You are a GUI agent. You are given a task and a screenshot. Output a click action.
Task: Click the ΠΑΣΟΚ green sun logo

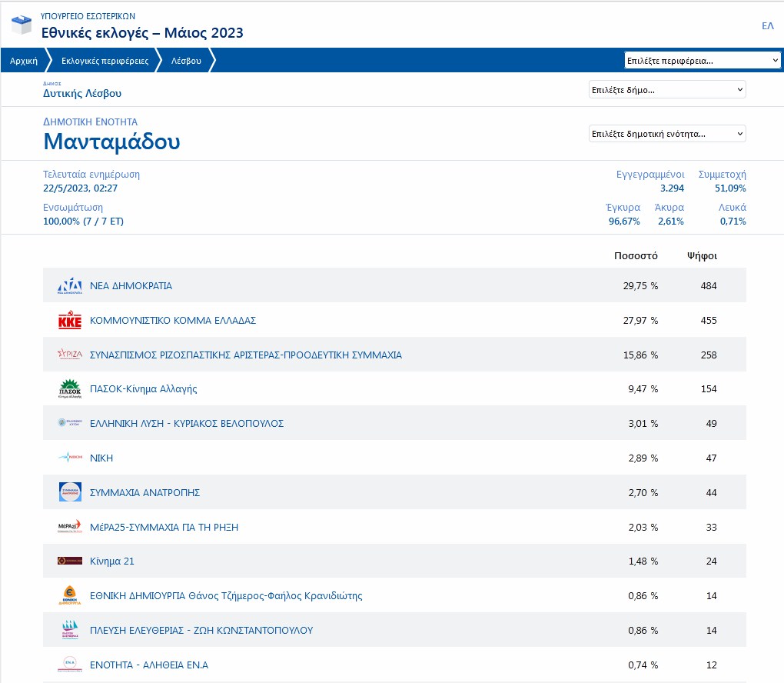70,389
